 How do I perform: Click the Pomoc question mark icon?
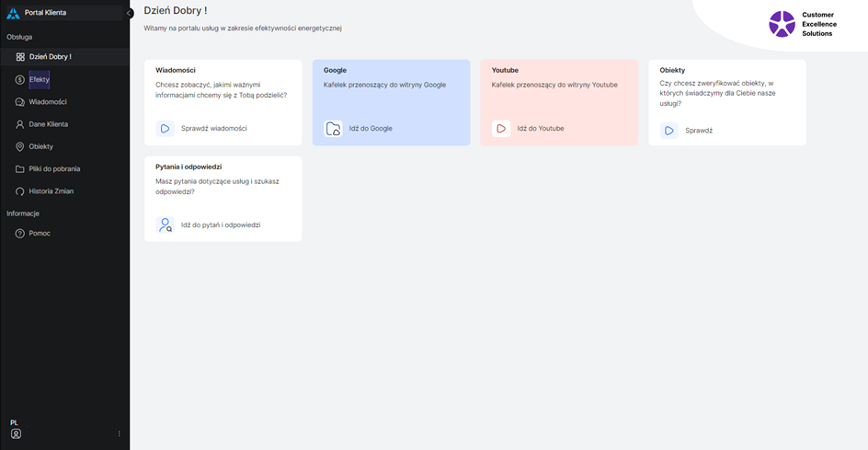pos(20,234)
